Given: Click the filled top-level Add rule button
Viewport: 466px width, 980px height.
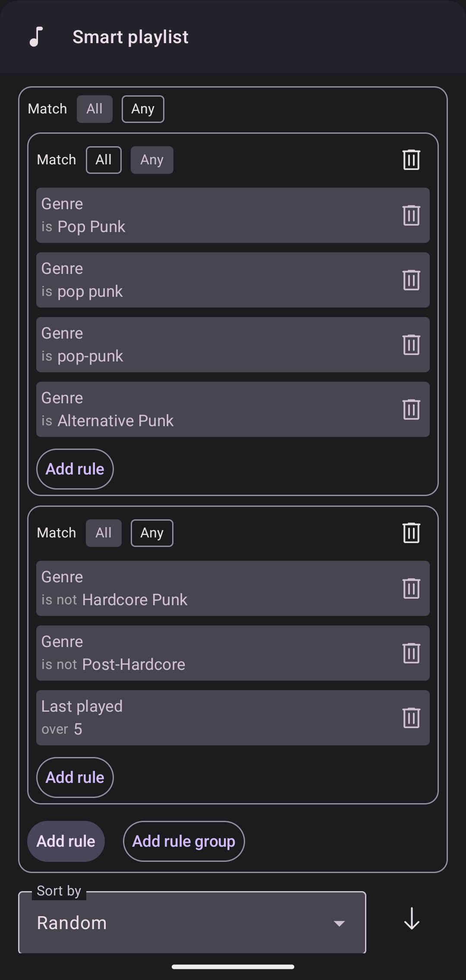Looking at the screenshot, I should pyautogui.click(x=66, y=842).
